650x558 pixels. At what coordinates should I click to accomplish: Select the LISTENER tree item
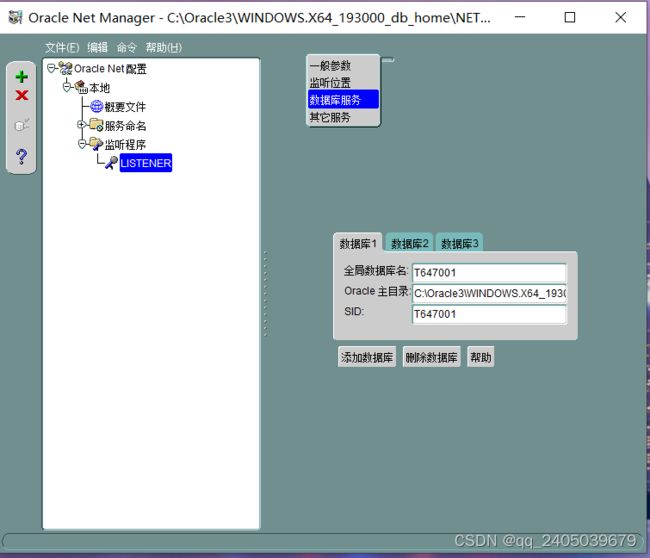(x=146, y=163)
